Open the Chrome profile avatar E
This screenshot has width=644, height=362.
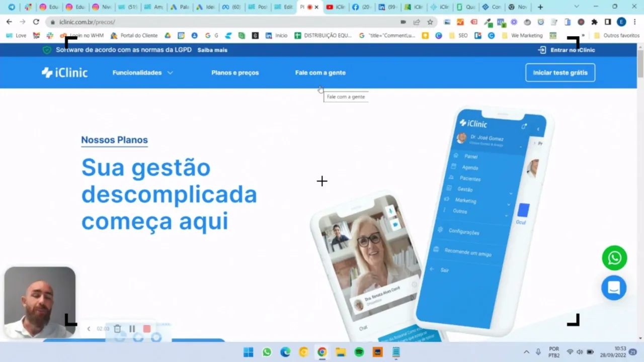(x=621, y=22)
